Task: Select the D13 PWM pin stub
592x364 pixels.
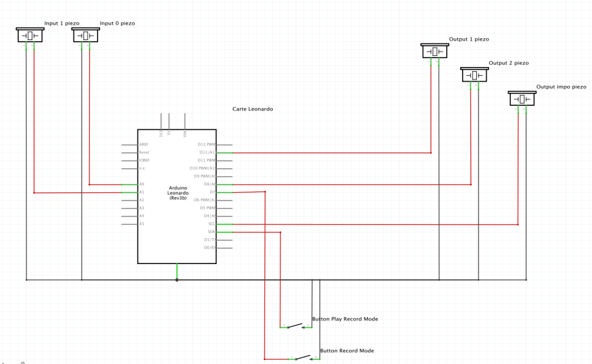Action: point(225,145)
